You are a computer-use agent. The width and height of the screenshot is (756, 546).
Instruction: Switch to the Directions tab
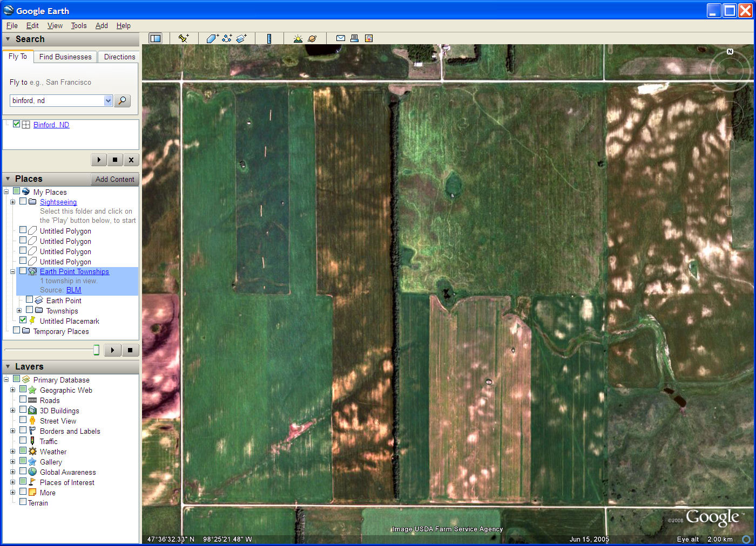tap(120, 57)
